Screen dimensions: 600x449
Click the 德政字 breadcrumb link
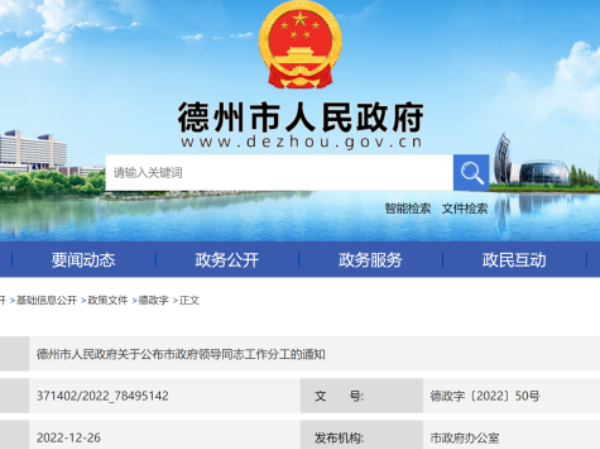[154, 300]
